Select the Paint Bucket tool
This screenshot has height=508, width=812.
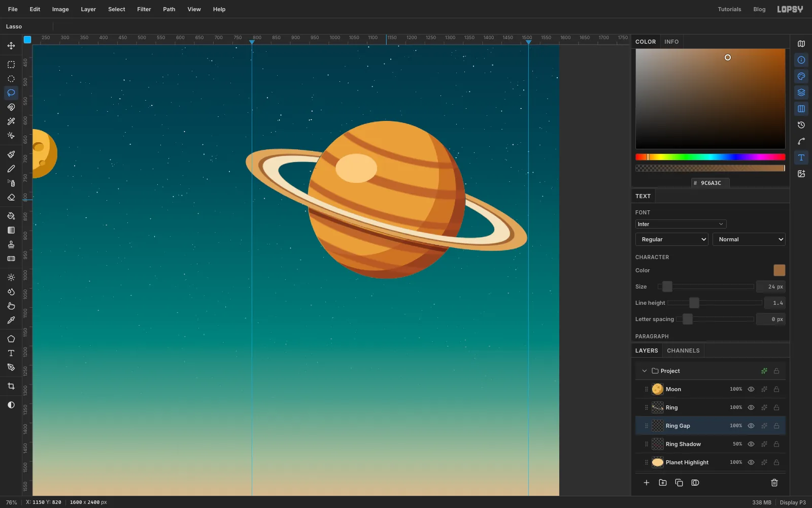pyautogui.click(x=11, y=216)
